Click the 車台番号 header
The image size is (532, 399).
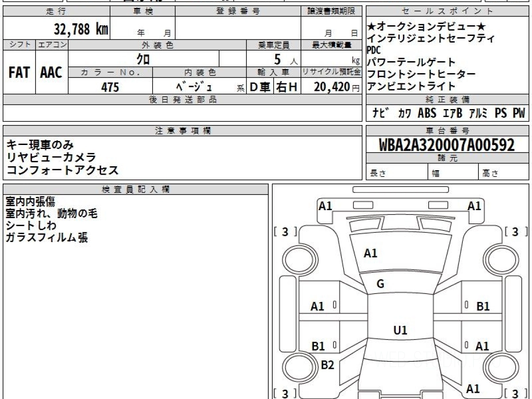(x=447, y=130)
